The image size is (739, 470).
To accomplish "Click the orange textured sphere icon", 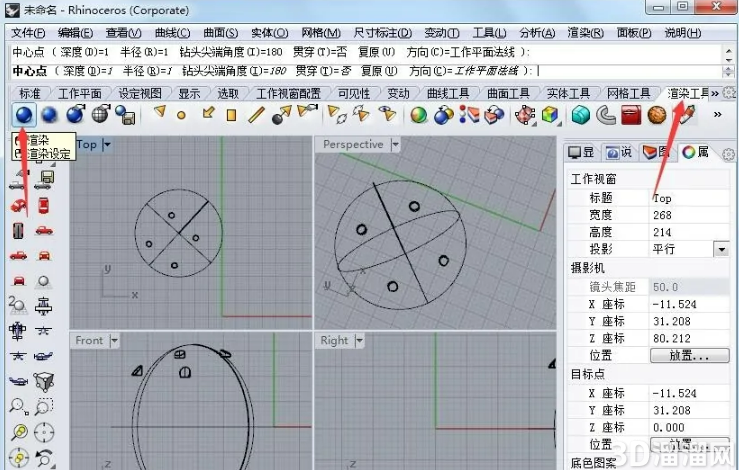I will point(657,115).
